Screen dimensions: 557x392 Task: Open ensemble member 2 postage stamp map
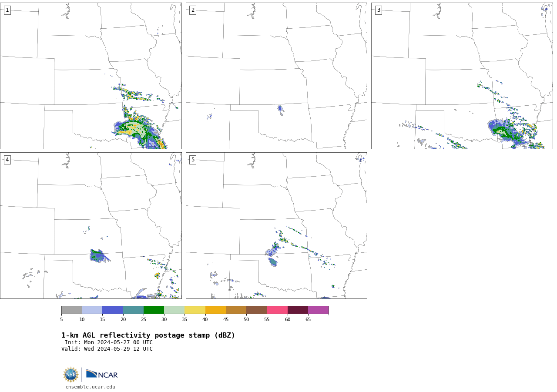276,76
